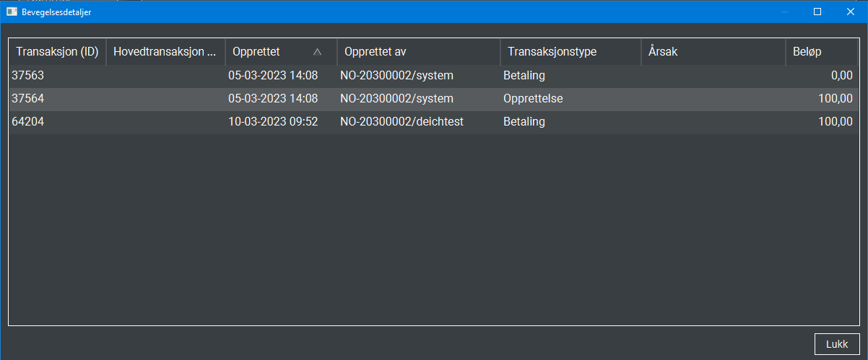This screenshot has width=868, height=360.
Task: Minimize the Bevegelsesdetaljer window
Action: click(785, 12)
